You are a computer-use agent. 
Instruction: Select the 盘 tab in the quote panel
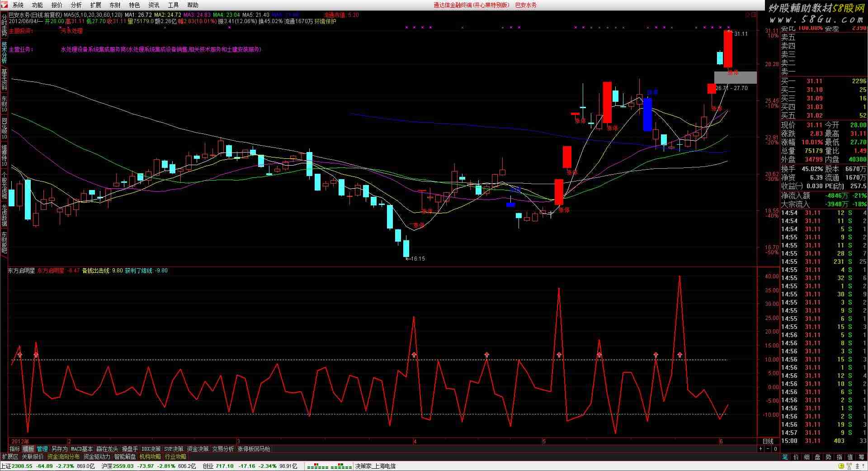pos(817,457)
